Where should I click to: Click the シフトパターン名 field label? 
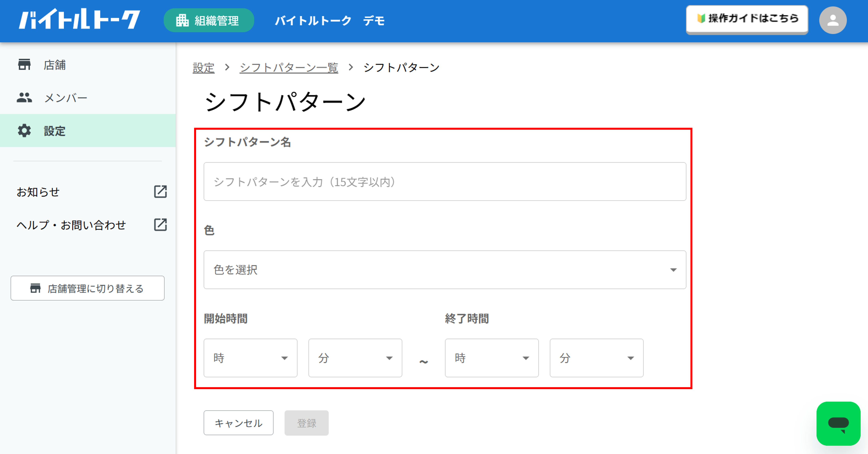(x=247, y=142)
